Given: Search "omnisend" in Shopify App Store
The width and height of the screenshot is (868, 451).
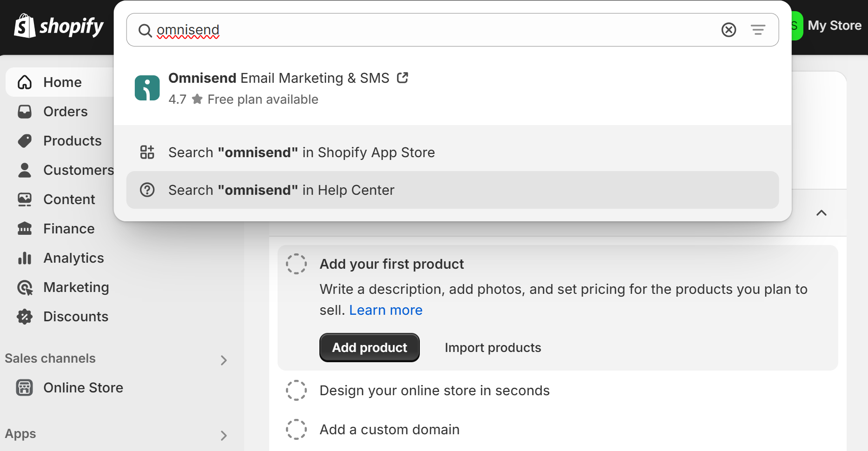Looking at the screenshot, I should click(452, 152).
